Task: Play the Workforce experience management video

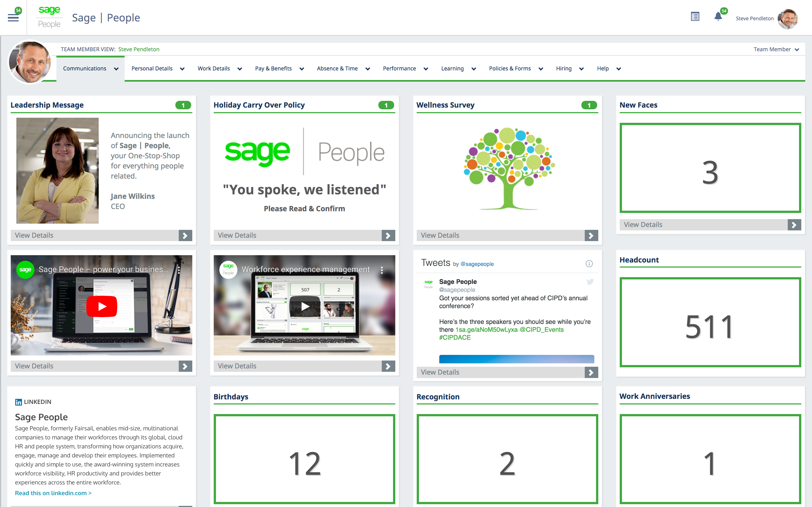Action: click(305, 306)
